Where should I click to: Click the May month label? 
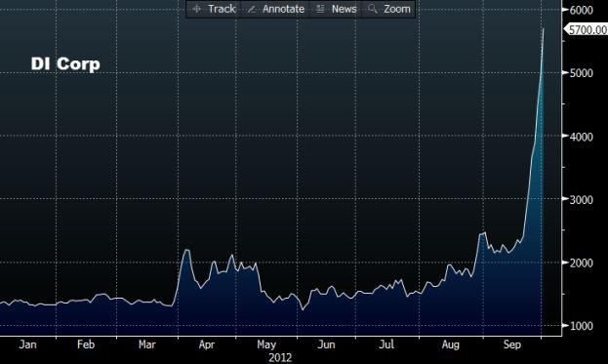click(x=266, y=344)
